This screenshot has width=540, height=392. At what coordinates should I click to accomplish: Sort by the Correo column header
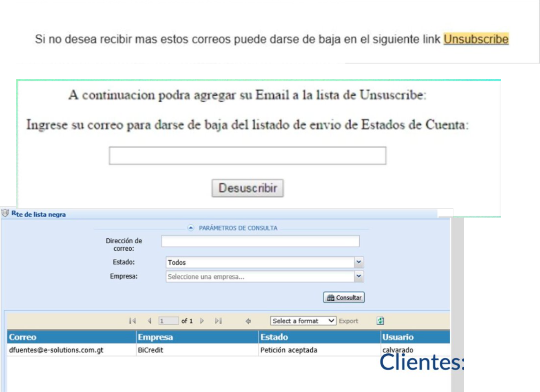(x=23, y=337)
